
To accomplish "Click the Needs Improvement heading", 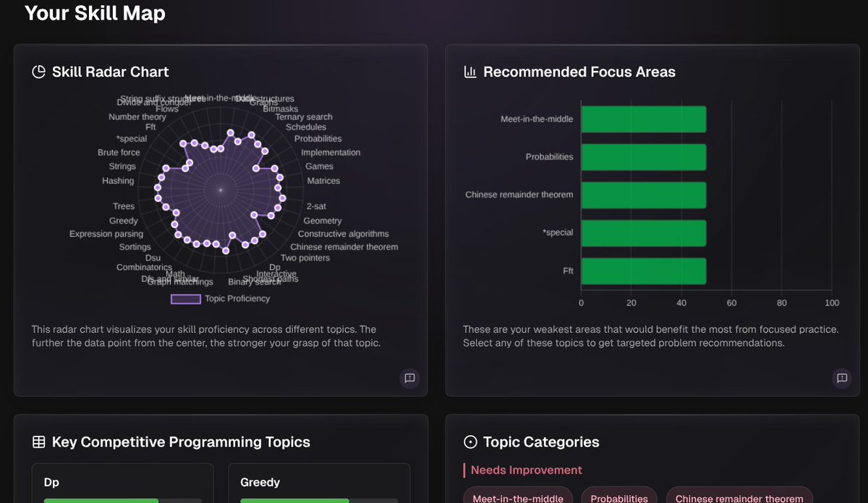I will pyautogui.click(x=526, y=470).
